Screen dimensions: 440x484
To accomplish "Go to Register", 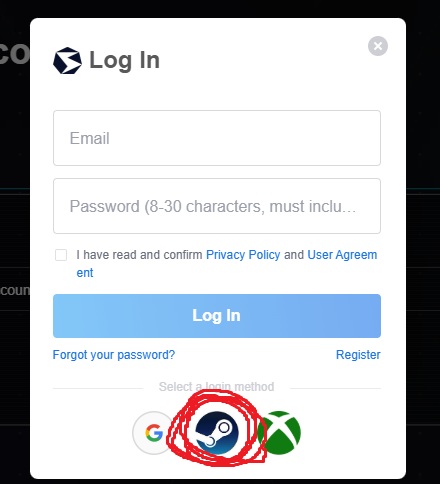I will point(358,355).
